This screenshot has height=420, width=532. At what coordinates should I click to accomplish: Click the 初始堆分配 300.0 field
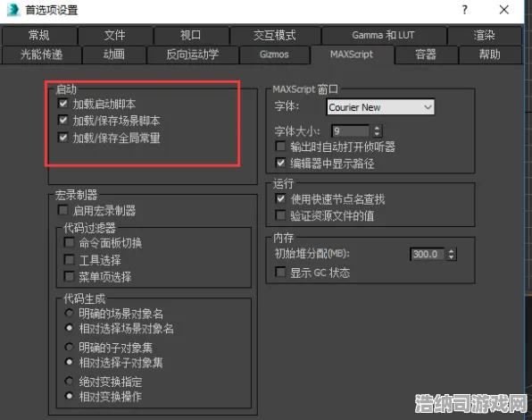(x=427, y=254)
